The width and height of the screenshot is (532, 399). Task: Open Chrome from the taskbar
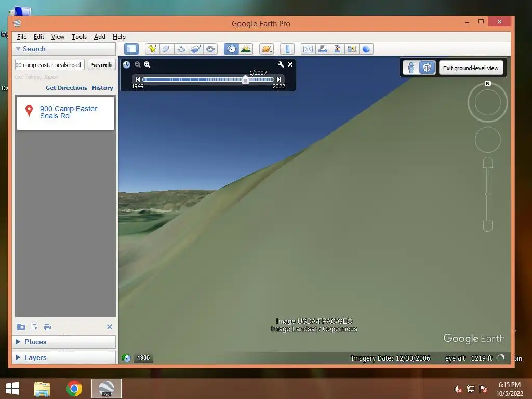tap(74, 389)
